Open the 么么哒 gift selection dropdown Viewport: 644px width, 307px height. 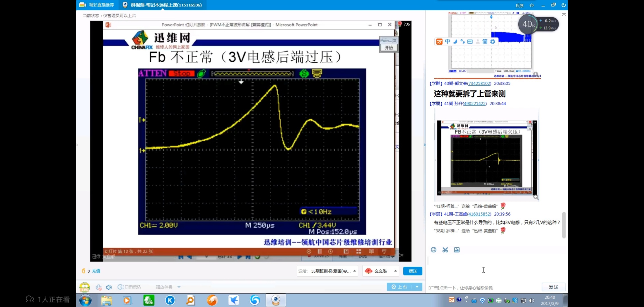pyautogui.click(x=395, y=271)
